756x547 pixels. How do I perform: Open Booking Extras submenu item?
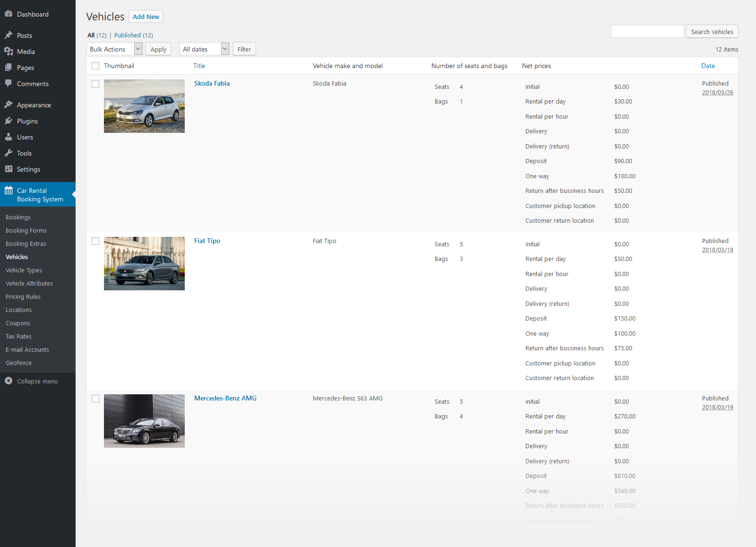click(26, 244)
